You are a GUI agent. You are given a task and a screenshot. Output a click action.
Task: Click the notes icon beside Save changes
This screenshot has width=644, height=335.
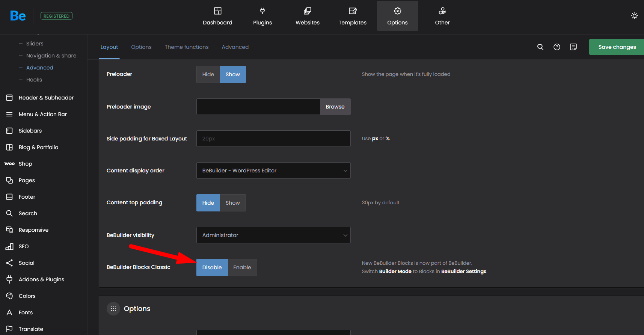(x=573, y=47)
